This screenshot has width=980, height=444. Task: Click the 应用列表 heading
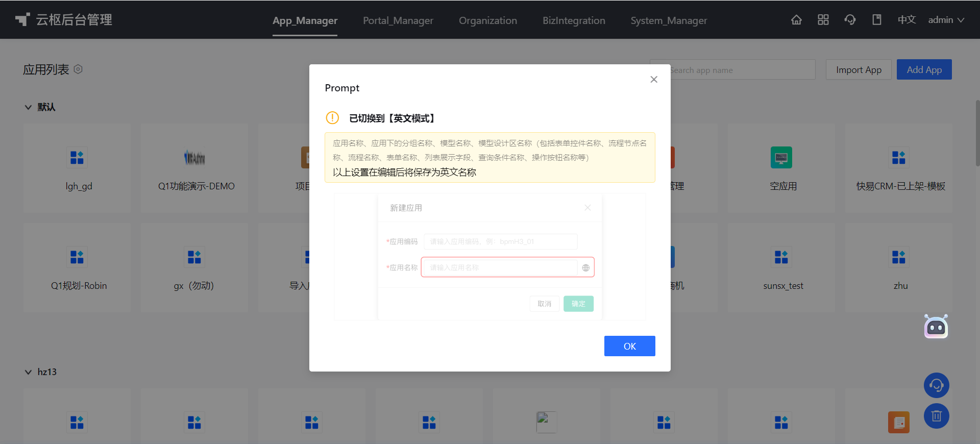point(46,69)
